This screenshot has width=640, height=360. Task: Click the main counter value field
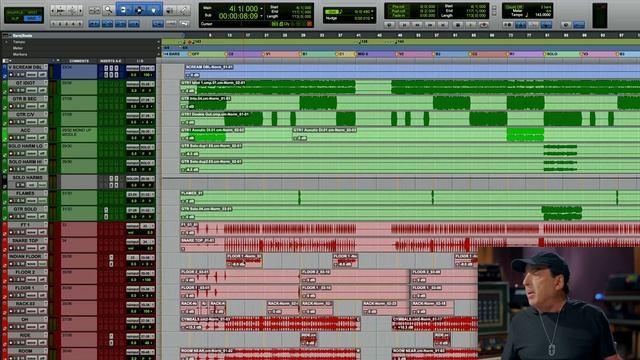[243, 8]
